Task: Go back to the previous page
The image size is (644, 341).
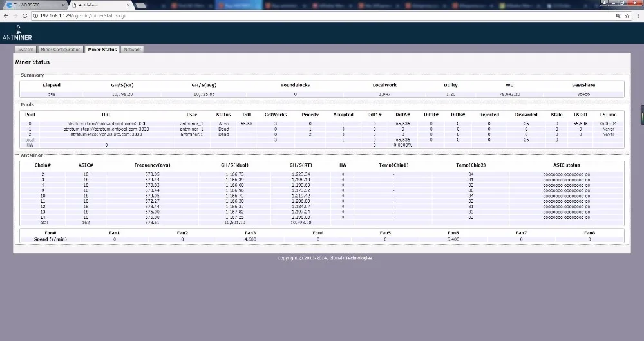Action: click(6, 15)
